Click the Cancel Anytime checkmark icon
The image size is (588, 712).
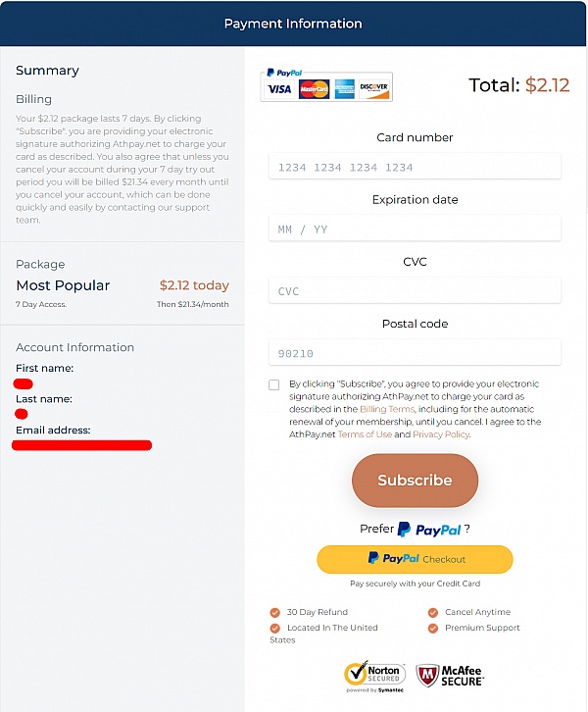pyautogui.click(x=433, y=613)
